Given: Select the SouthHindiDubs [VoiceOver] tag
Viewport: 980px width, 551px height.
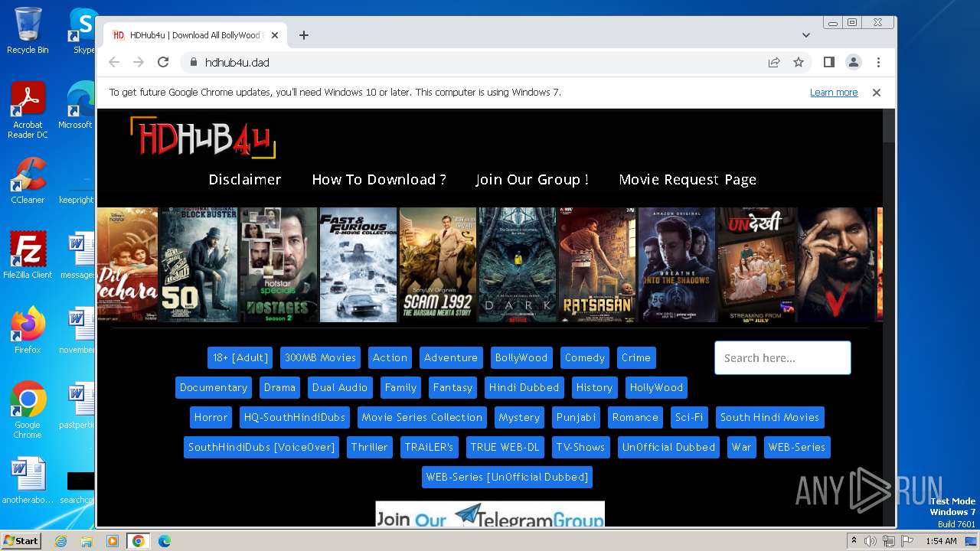Looking at the screenshot, I should (262, 447).
